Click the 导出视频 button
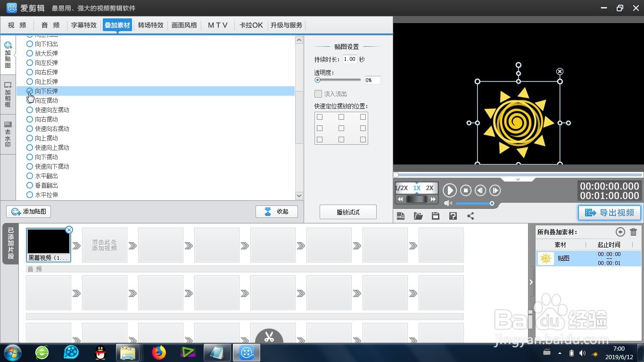Screen dimensions: 644x362 pyautogui.click(x=610, y=213)
